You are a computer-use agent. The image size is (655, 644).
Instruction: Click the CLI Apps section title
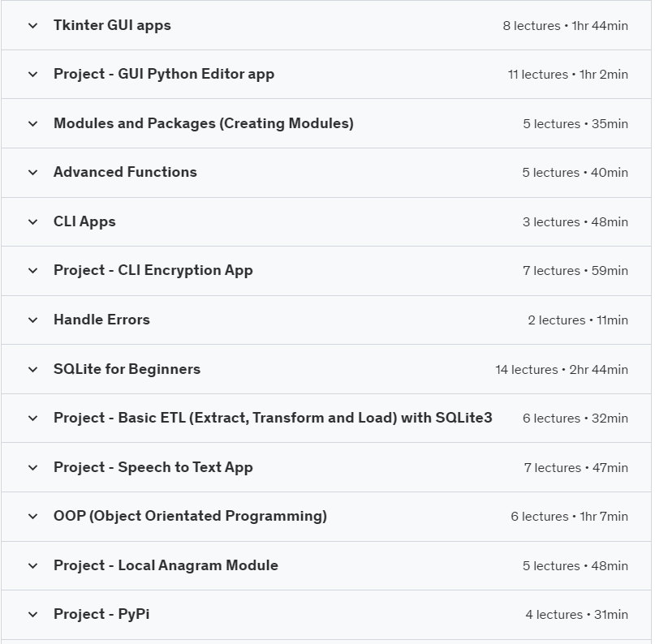84,221
